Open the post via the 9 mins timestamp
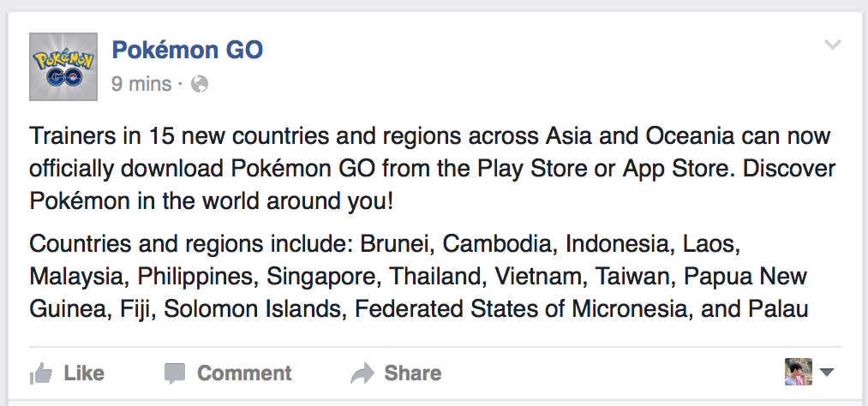This screenshot has width=868, height=406. tap(141, 84)
